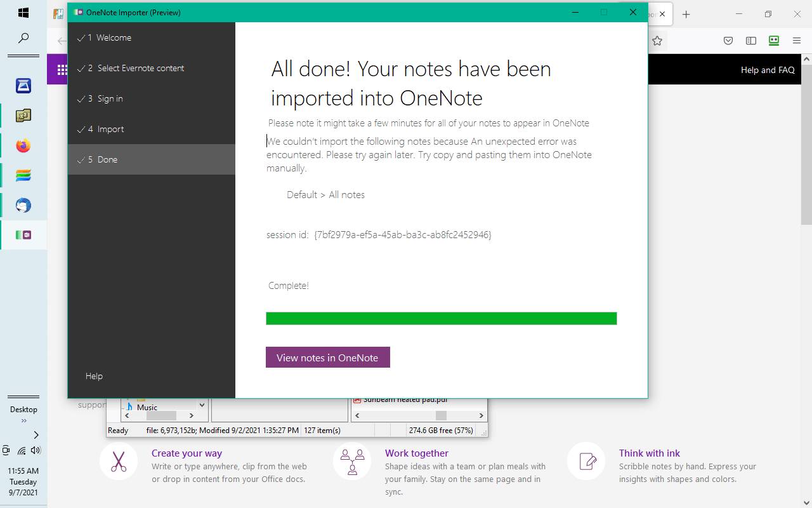Click the Ready status text

coord(118,431)
